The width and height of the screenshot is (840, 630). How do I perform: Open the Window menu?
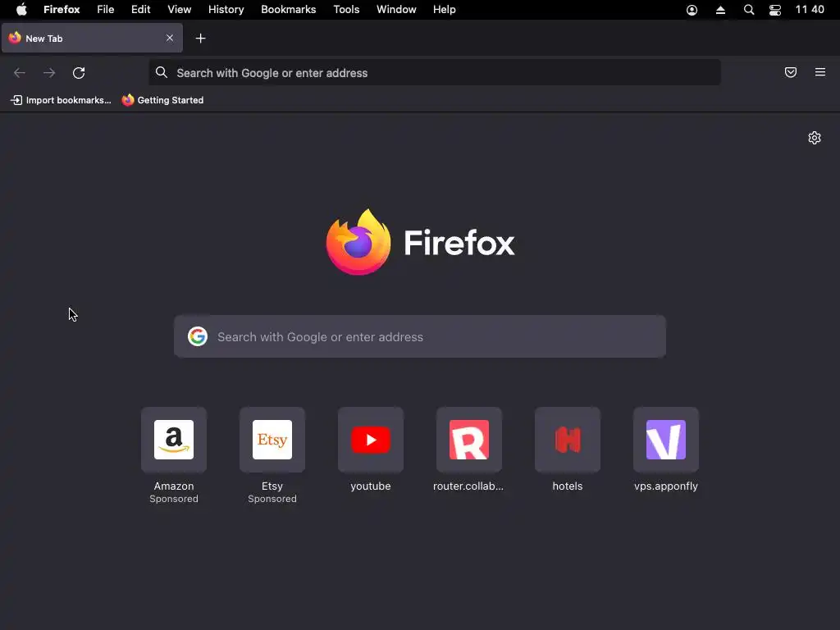click(x=396, y=10)
